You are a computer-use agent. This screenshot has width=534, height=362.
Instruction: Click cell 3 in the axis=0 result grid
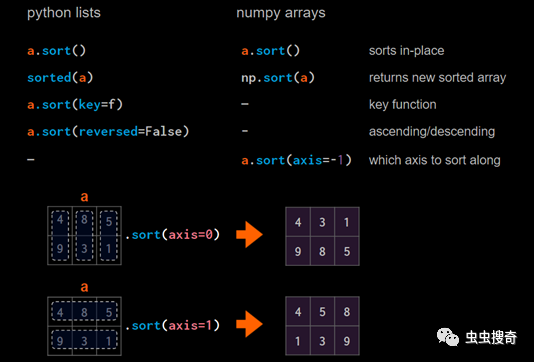click(322, 222)
